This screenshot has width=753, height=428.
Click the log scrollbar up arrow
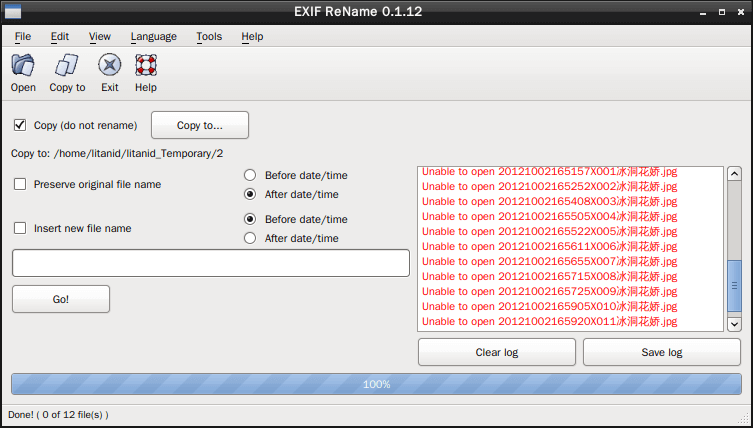tap(734, 174)
